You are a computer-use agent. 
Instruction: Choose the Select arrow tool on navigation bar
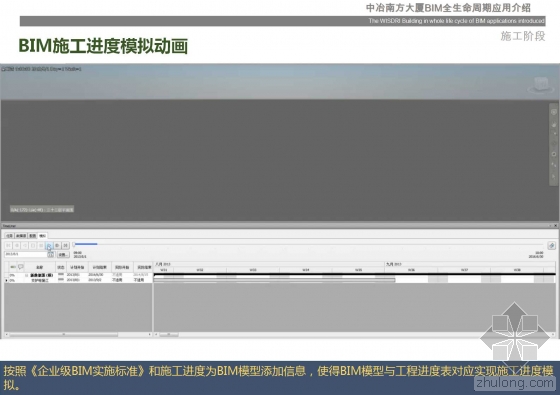pyautogui.click(x=554, y=176)
